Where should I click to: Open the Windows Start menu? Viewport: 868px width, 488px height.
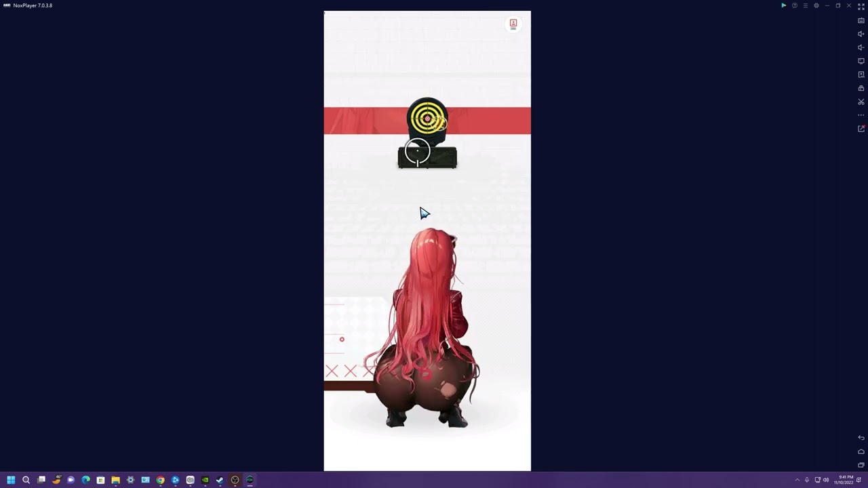pos(11,480)
